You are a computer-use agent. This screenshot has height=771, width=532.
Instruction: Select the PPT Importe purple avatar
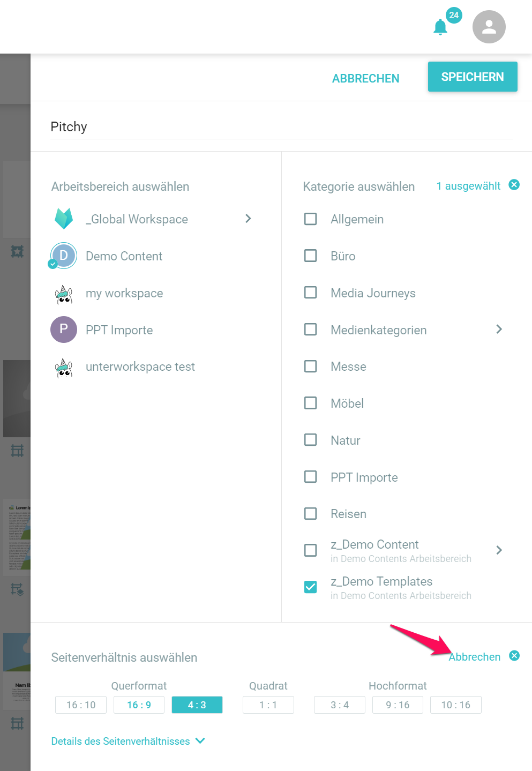point(64,329)
